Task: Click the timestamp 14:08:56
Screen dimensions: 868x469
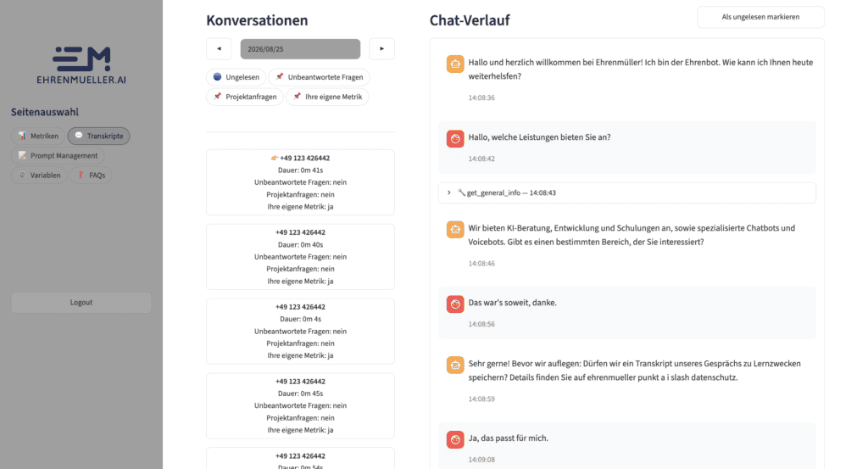Action: click(481, 324)
